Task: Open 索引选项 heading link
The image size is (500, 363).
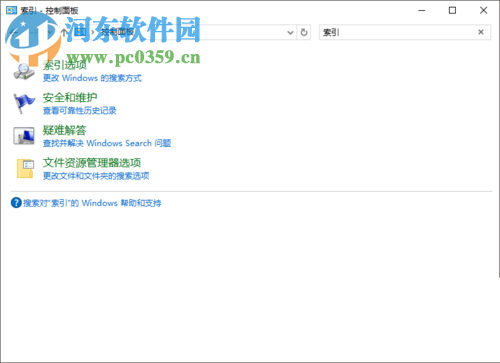Action: [65, 65]
